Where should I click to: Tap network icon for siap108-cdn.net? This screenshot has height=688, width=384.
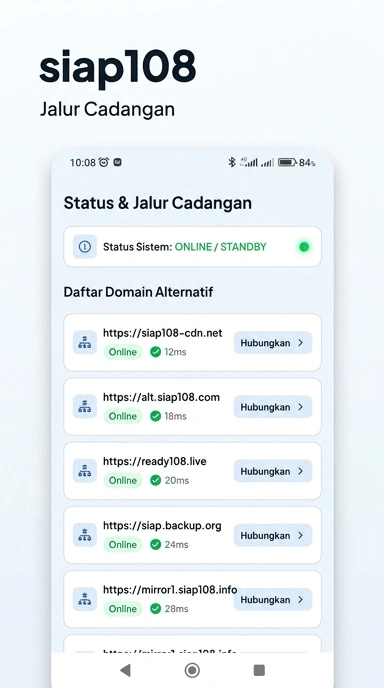(x=85, y=342)
